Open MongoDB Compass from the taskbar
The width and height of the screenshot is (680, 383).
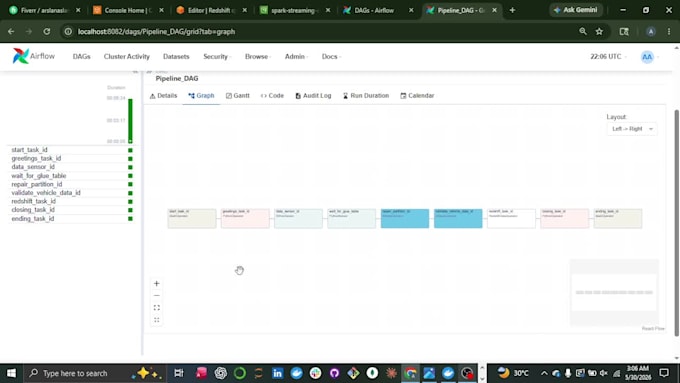point(372,373)
